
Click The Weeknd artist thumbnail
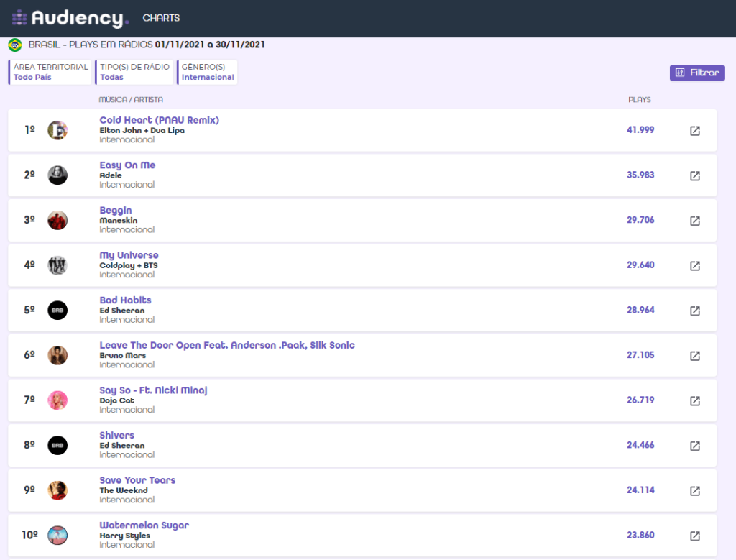pyautogui.click(x=57, y=491)
